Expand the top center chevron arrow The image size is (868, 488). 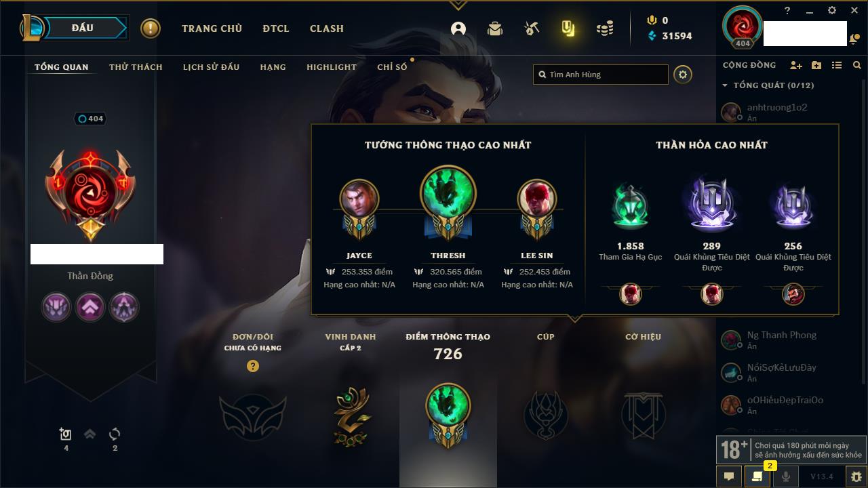[x=458, y=5]
